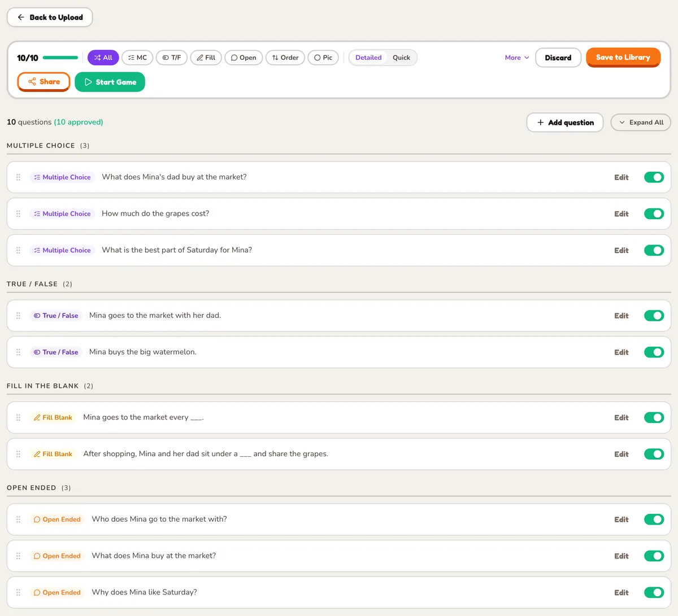Screen dimensions: 678x616
Task: Click drag handle for 'What does Mina's dad buy' question
Action: pyautogui.click(x=18, y=177)
